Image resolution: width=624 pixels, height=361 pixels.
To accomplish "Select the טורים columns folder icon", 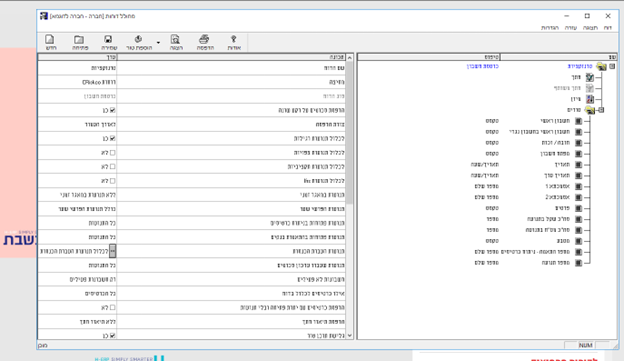I will 590,110.
